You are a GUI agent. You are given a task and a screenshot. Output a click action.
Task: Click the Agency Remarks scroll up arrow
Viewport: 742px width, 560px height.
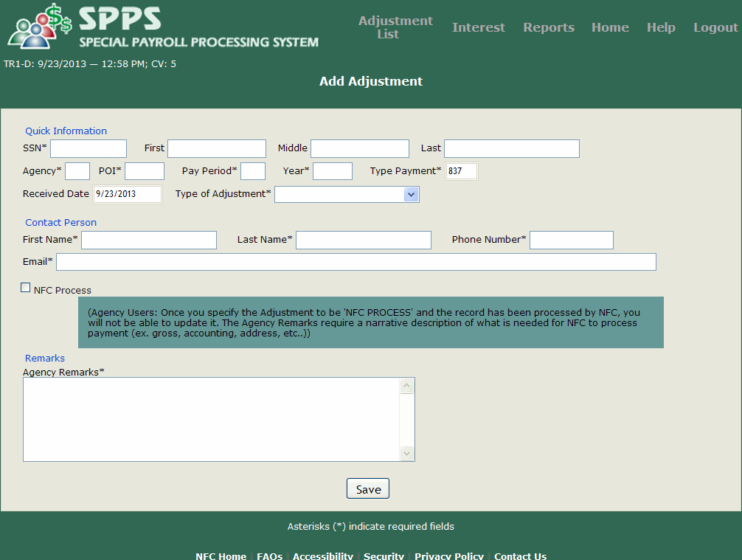tap(406, 386)
